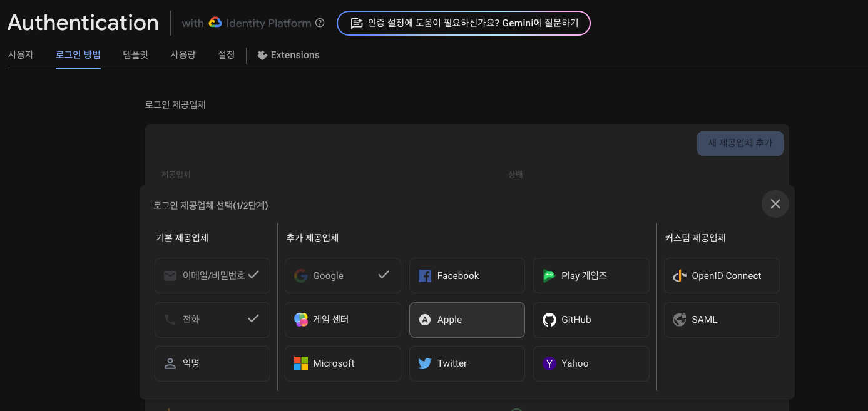
Task: Select Yahoo provider label
Action: click(575, 363)
